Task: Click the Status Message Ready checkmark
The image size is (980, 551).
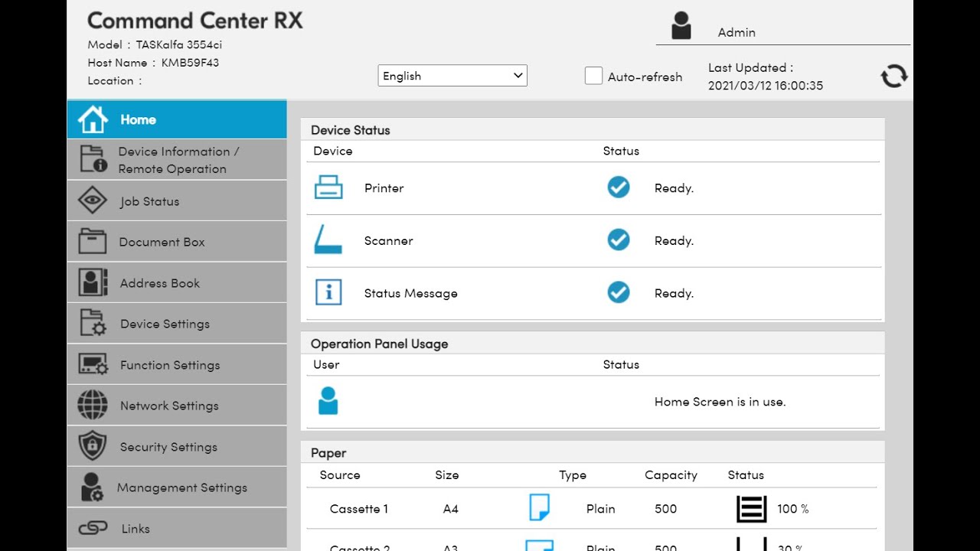Action: pos(619,292)
